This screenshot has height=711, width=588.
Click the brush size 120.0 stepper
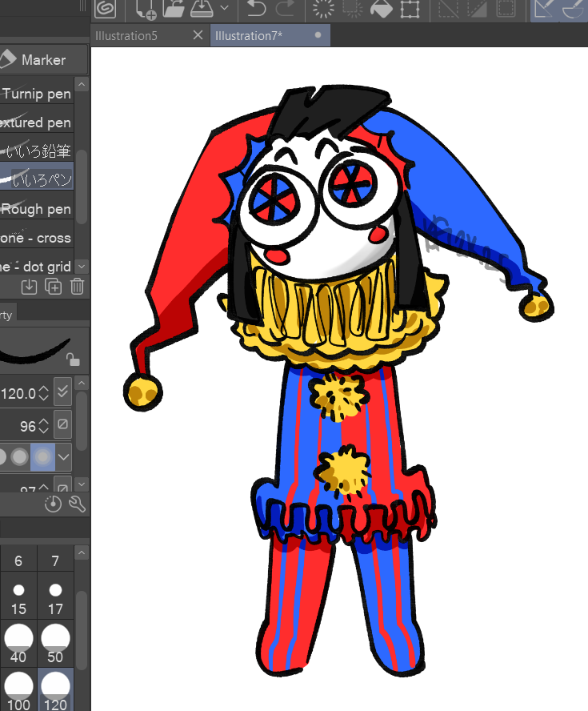click(43, 393)
